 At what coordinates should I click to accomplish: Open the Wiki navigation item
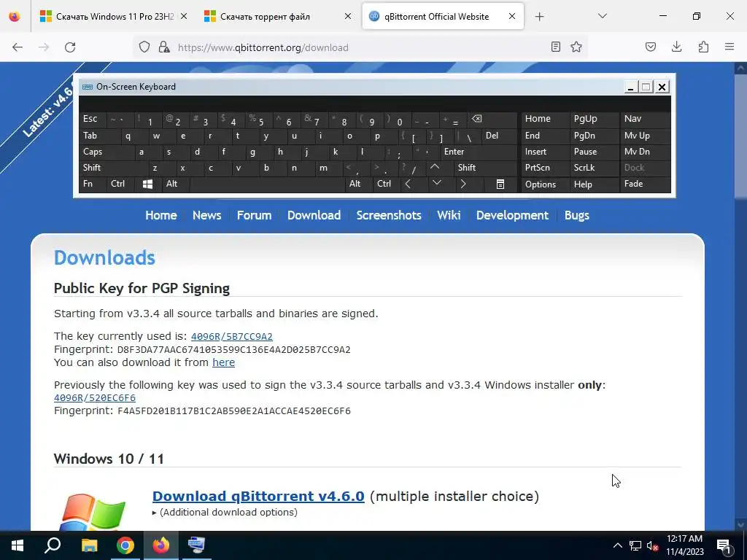tap(449, 215)
